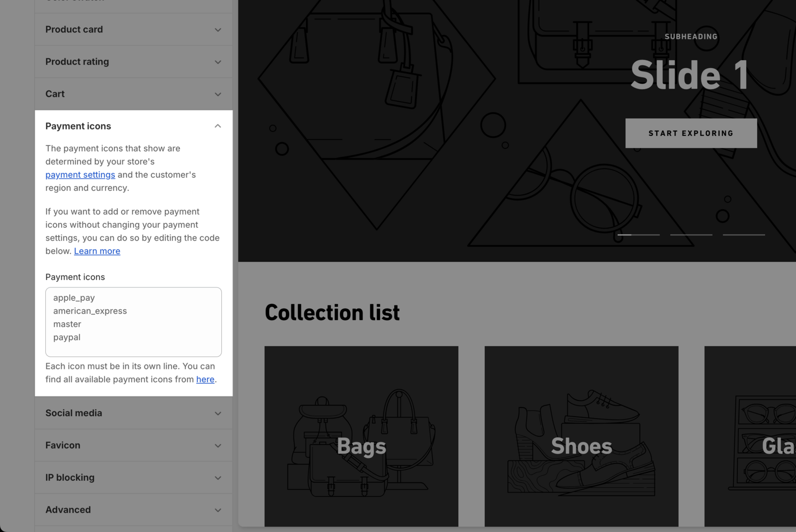
Task: Expand the Advanced section chevron
Action: (217, 510)
